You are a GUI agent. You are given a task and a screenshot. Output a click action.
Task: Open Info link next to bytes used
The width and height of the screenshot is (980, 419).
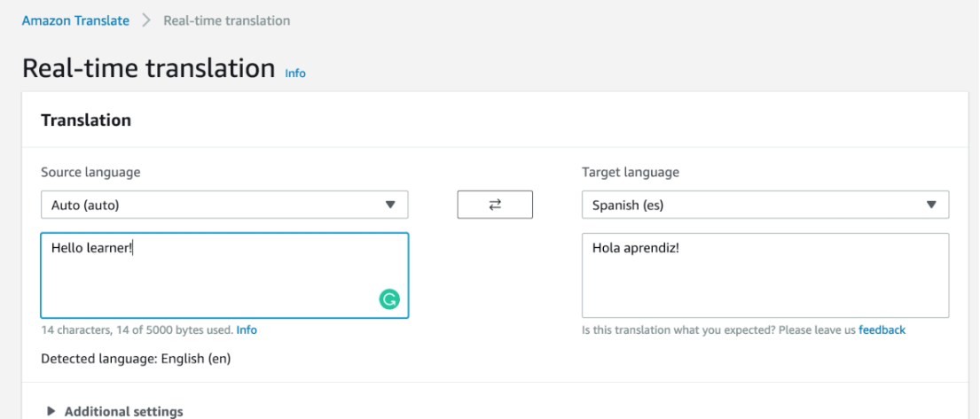pyautogui.click(x=247, y=330)
